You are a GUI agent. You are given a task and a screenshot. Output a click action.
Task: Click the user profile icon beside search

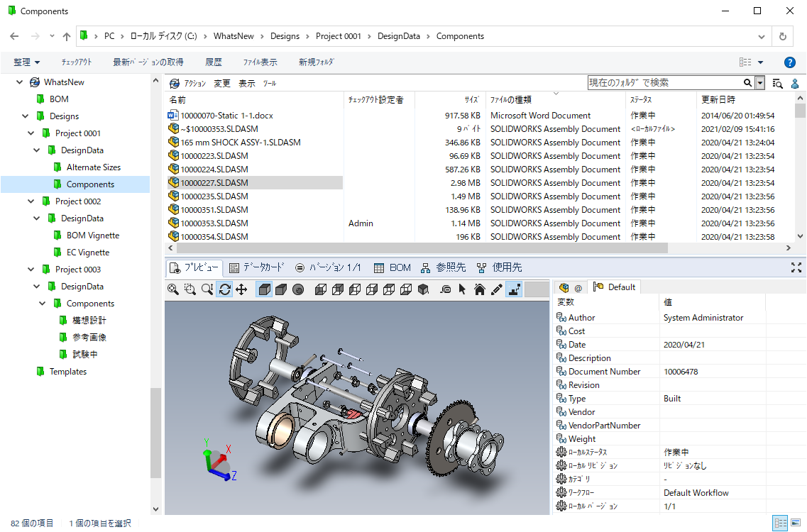795,83
